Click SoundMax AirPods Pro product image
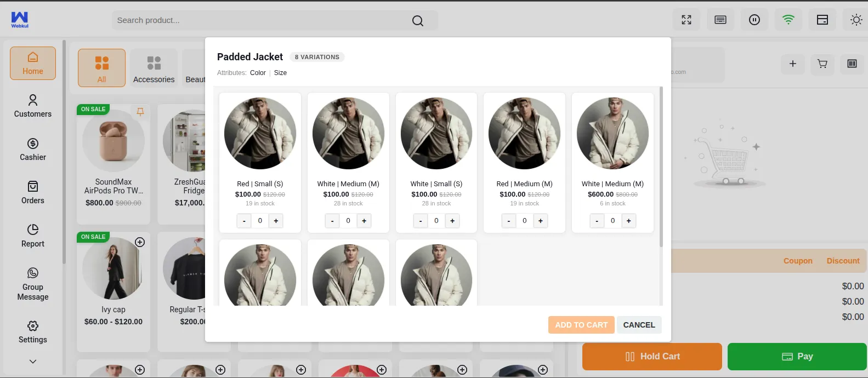 [x=114, y=141]
